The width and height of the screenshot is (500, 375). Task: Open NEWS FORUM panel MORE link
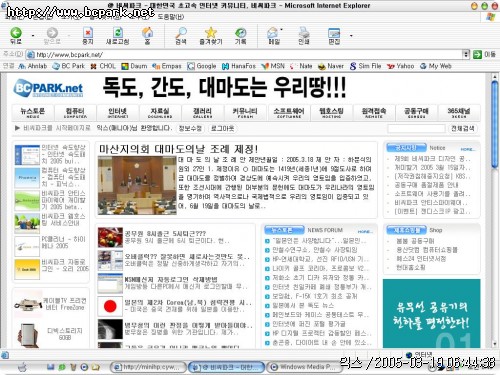click(364, 231)
